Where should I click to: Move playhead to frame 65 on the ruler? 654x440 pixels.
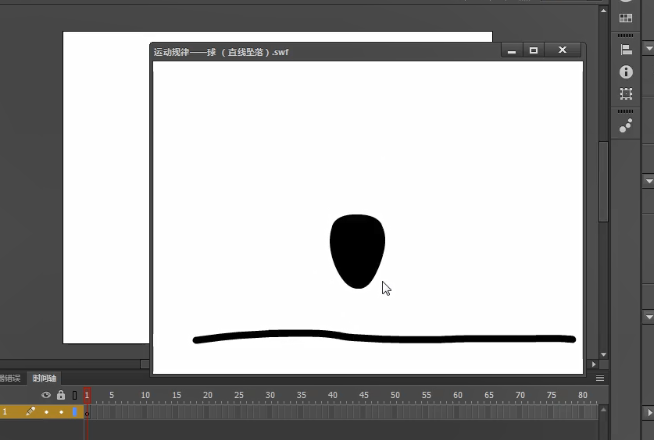(x=489, y=395)
